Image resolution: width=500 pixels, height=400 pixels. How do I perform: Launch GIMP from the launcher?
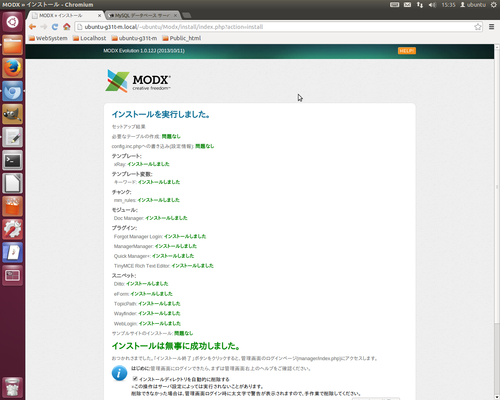click(12, 114)
